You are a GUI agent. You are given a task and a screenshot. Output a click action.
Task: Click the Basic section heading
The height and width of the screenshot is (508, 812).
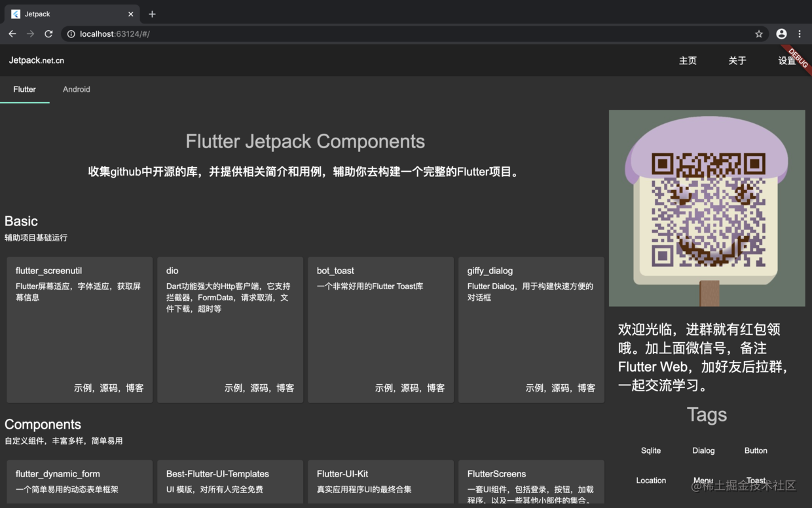coord(21,222)
